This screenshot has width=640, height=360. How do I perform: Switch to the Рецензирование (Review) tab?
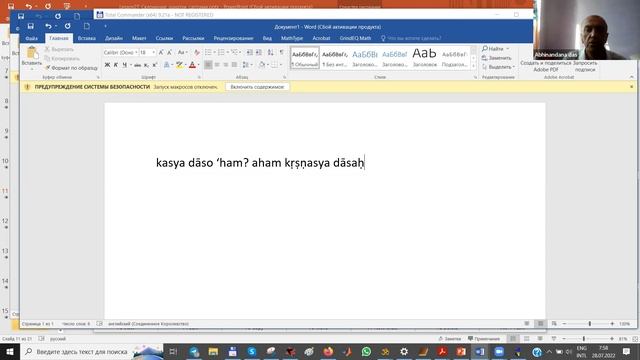[x=233, y=38]
